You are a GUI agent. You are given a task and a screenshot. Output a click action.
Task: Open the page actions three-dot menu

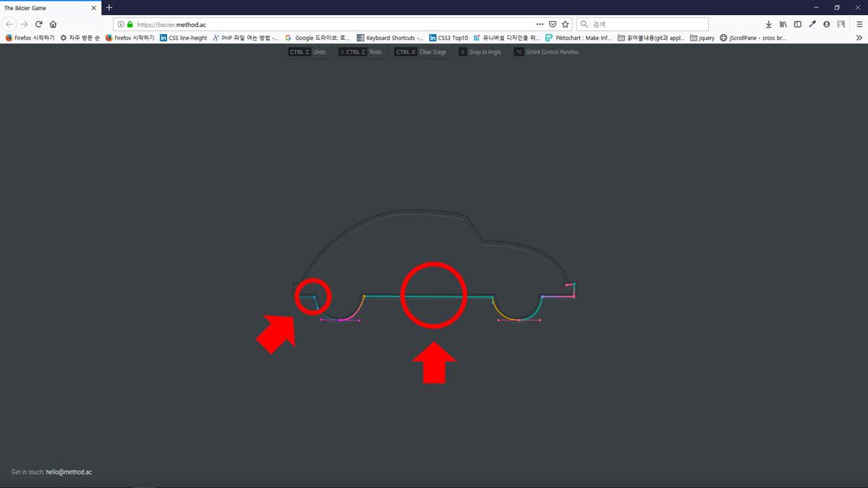click(540, 24)
